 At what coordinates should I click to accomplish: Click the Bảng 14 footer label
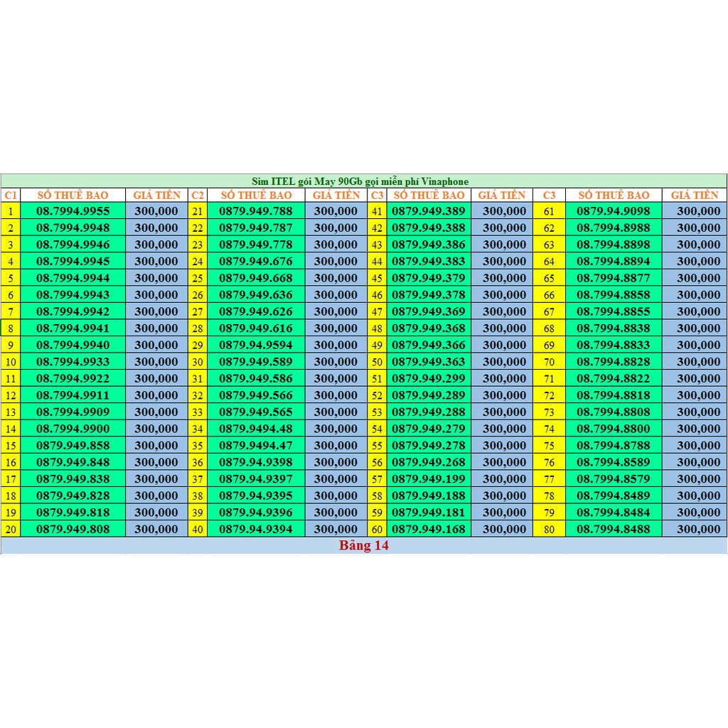(363, 545)
